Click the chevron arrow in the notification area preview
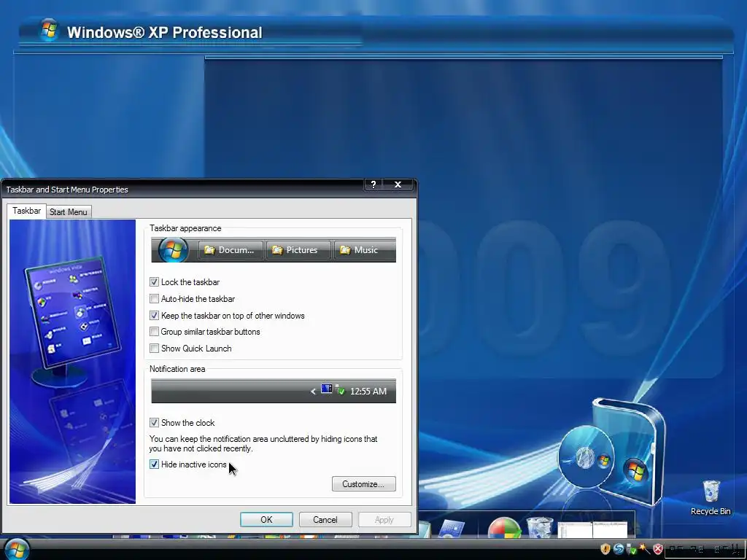This screenshot has width=747, height=560. click(313, 392)
